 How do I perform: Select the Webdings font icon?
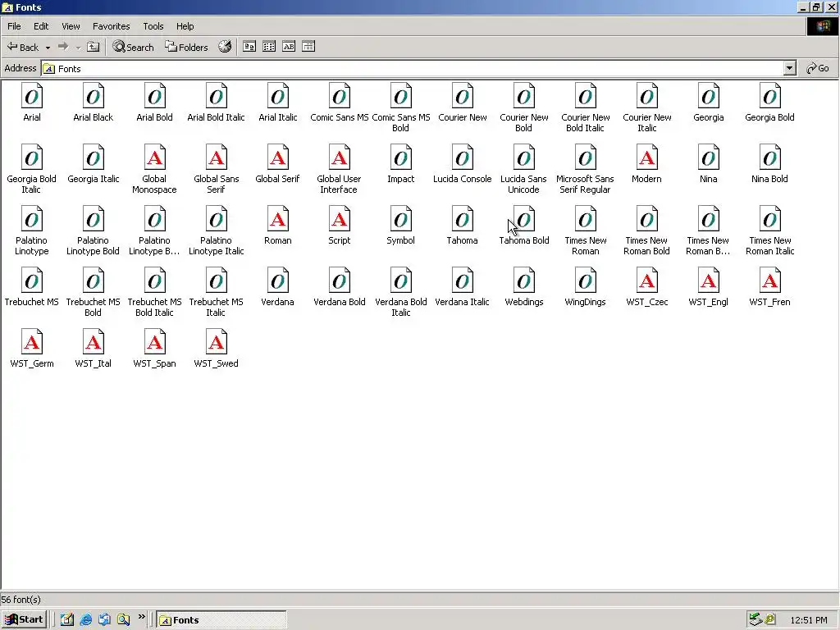coord(524,281)
